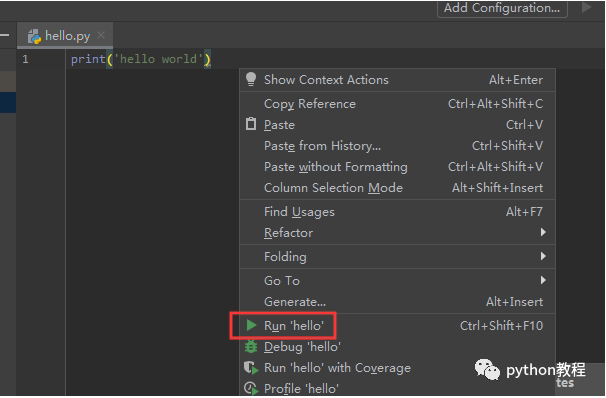Expand the Refactor submenu arrow
Screen dimensions: 606x398
coord(543,232)
